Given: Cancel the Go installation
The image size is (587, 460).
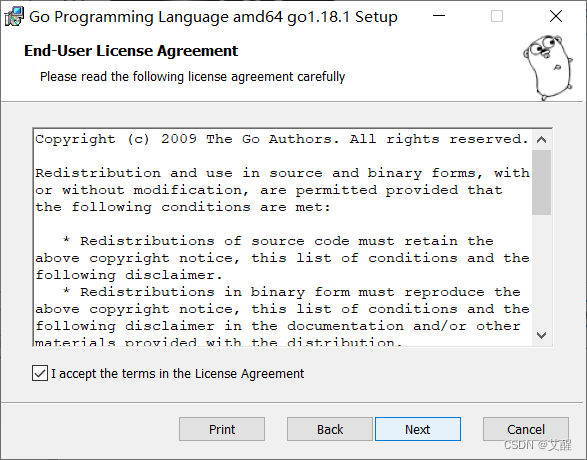Looking at the screenshot, I should [x=526, y=429].
